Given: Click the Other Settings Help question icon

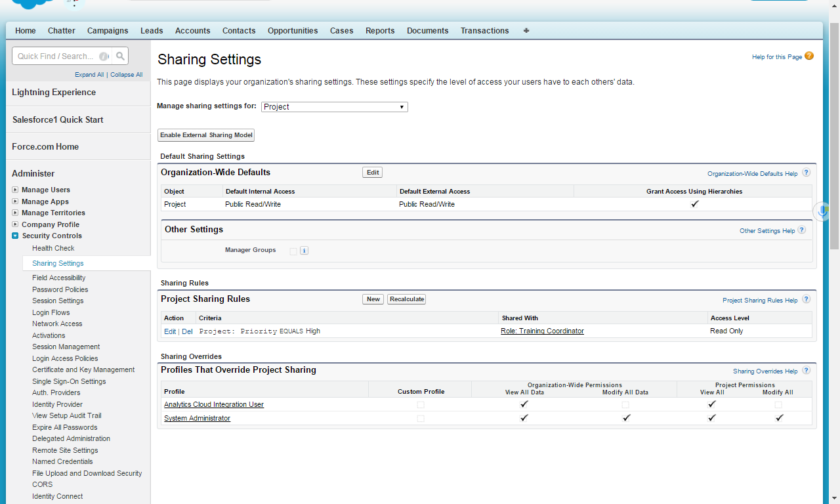Looking at the screenshot, I should pyautogui.click(x=801, y=230).
